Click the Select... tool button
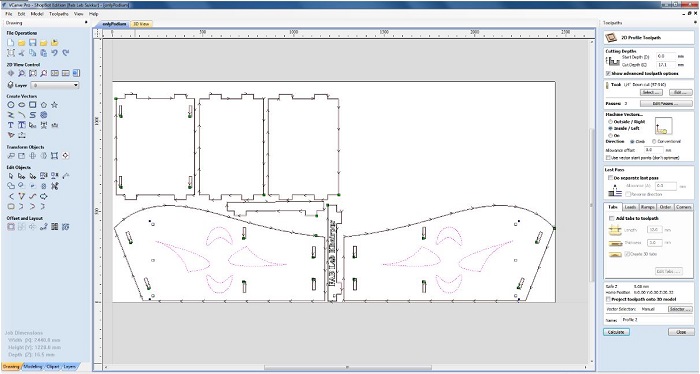 (651, 92)
